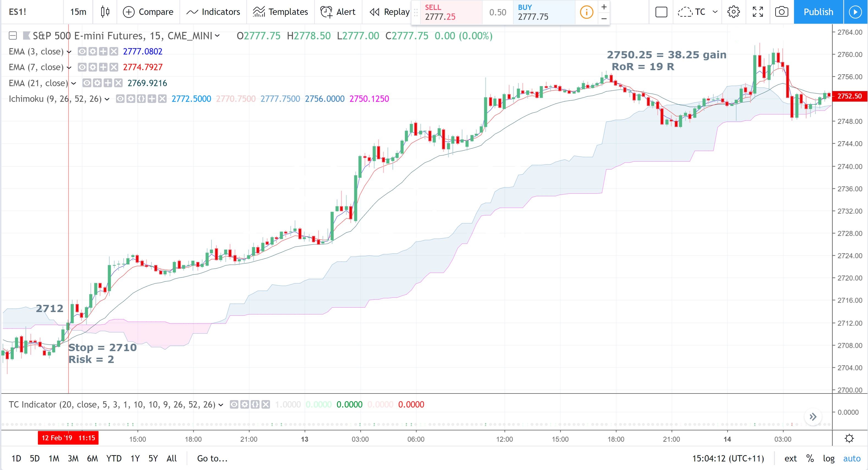Open settings for EMA (3, close)
The image size is (868, 470).
pos(93,51)
